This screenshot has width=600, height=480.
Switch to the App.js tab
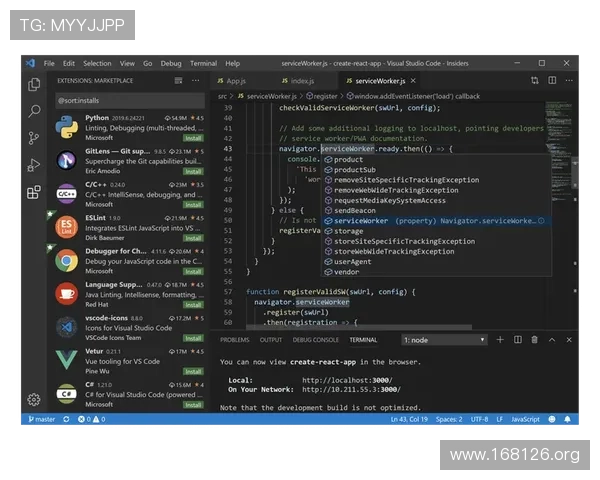tap(232, 81)
